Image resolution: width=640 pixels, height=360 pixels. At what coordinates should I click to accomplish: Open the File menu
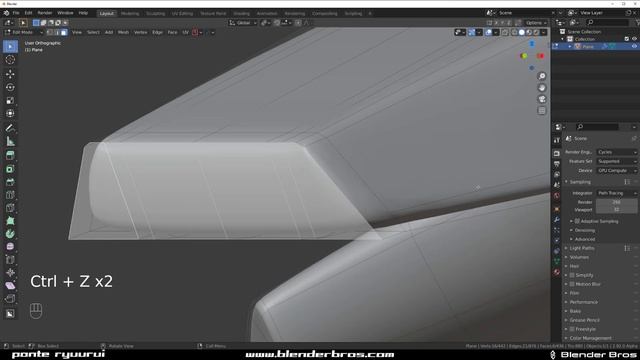pyautogui.click(x=16, y=13)
